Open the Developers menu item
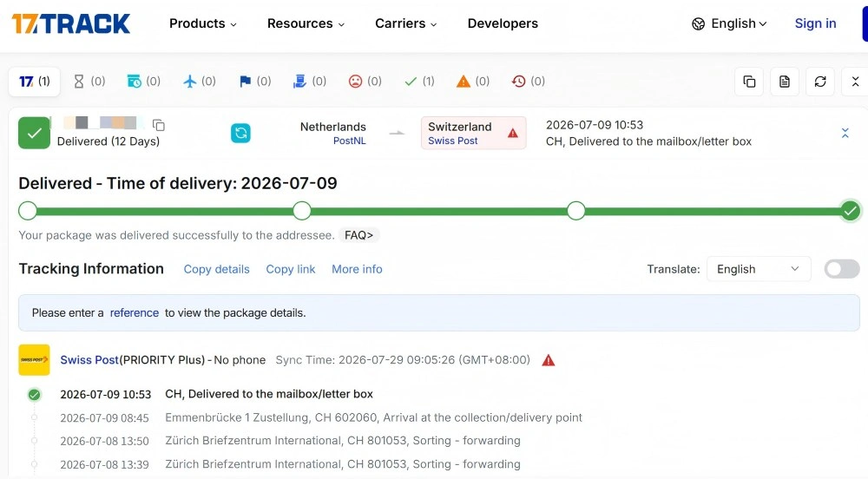The height and width of the screenshot is (479, 868). coord(503,23)
